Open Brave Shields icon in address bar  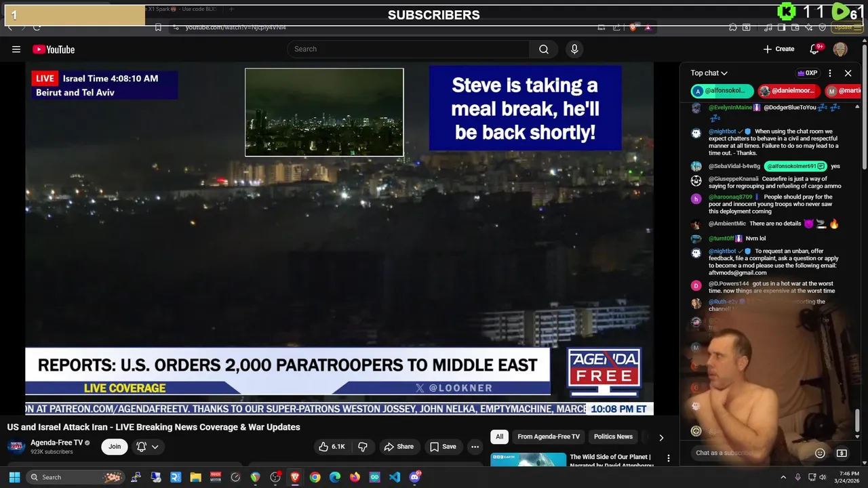(x=633, y=27)
